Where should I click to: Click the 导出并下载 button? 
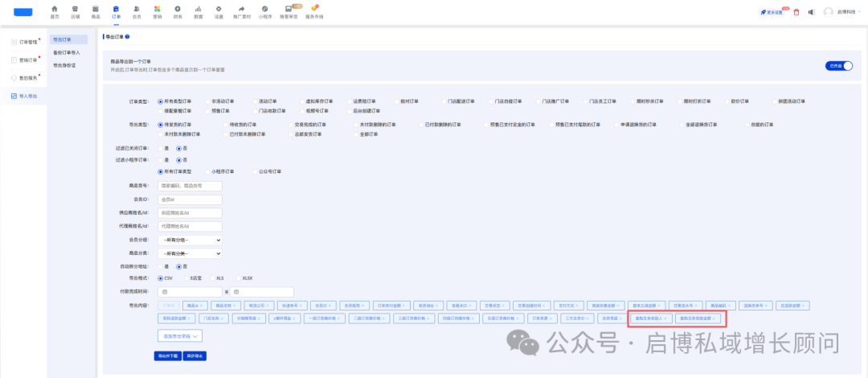167,355
